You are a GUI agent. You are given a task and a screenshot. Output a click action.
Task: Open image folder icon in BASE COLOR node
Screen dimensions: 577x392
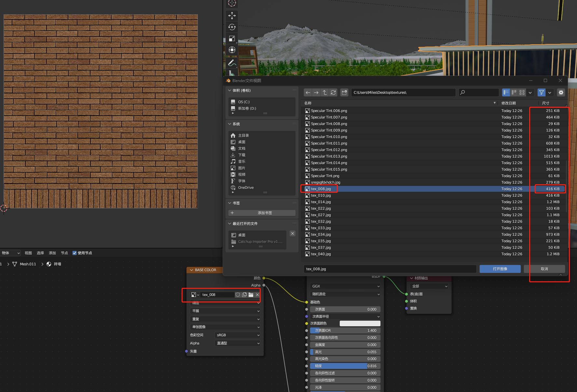(x=251, y=295)
